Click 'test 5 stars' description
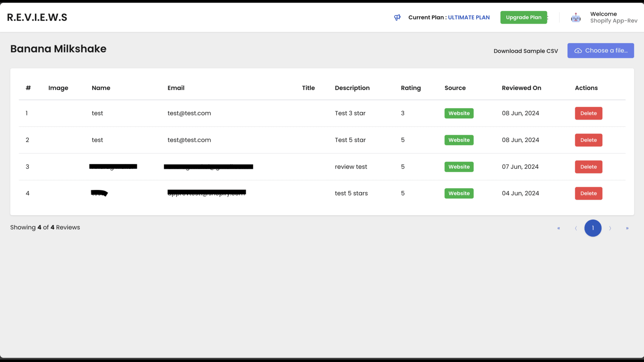The image size is (644, 362). click(x=351, y=193)
